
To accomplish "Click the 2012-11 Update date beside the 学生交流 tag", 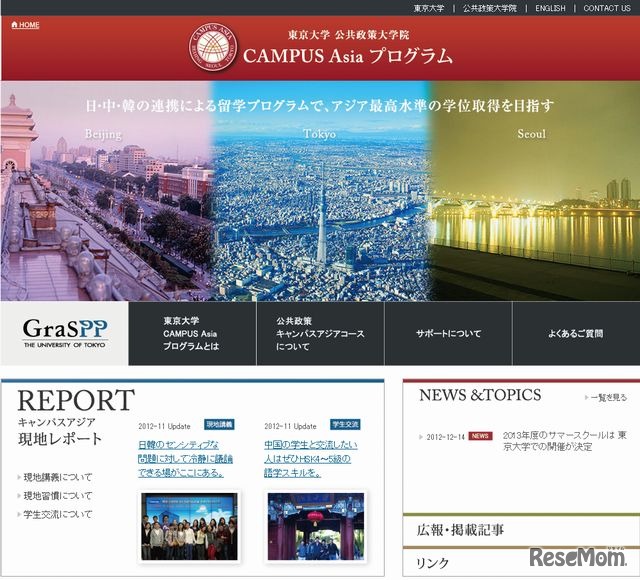I will [290, 426].
